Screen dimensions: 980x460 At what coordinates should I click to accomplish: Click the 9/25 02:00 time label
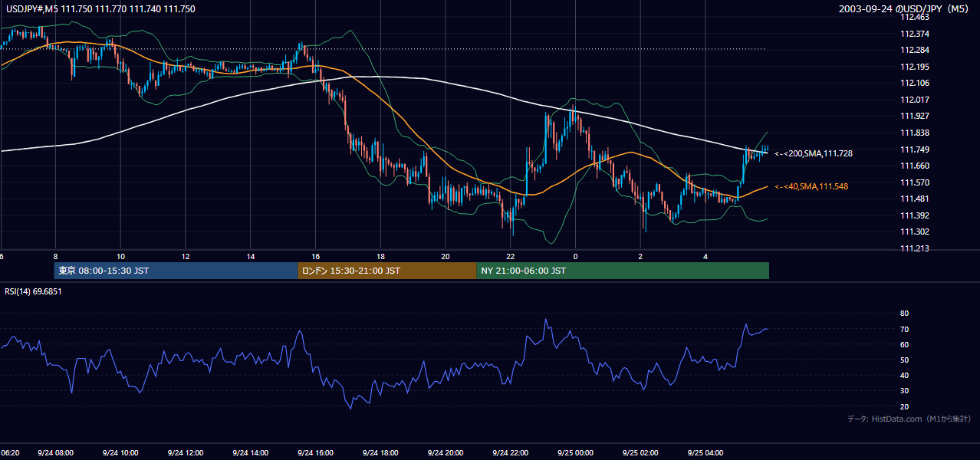coord(640,453)
